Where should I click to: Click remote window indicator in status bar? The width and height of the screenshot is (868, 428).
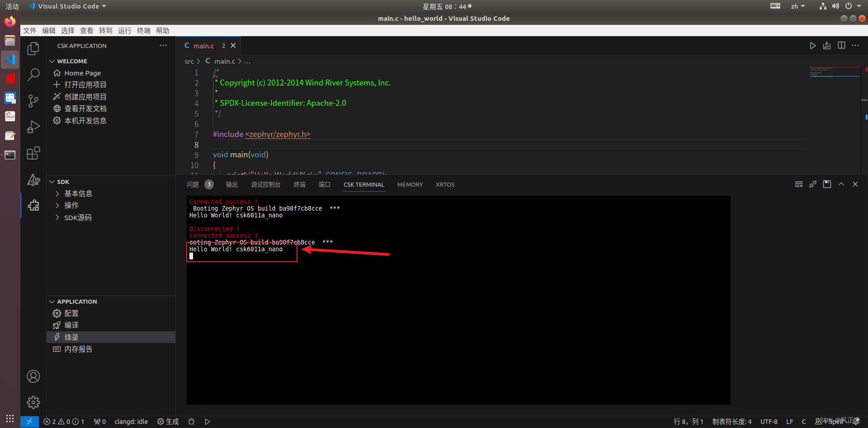click(29, 422)
